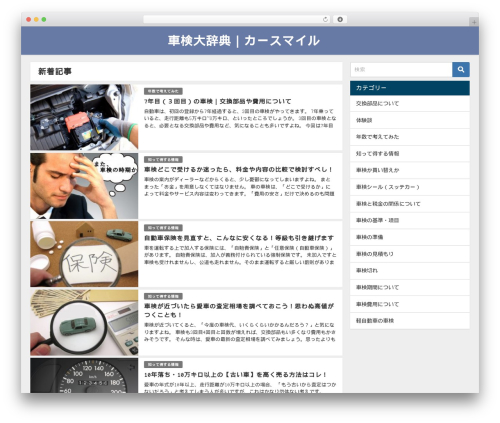This screenshot has width=500, height=423.
Task: Click the カテゴリー sidebar heading
Action: coord(410,88)
